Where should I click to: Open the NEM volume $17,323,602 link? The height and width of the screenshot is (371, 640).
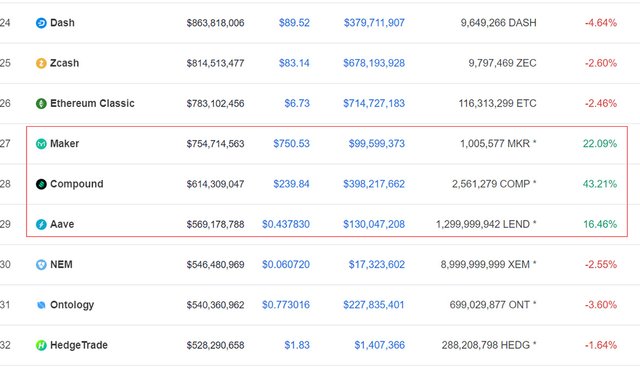[x=376, y=264]
